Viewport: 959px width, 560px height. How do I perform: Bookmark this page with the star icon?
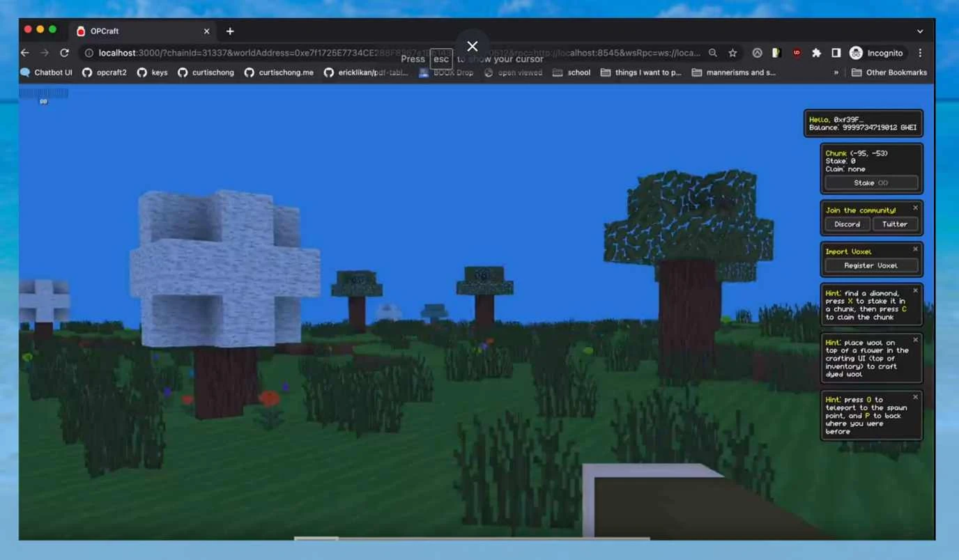(x=732, y=53)
